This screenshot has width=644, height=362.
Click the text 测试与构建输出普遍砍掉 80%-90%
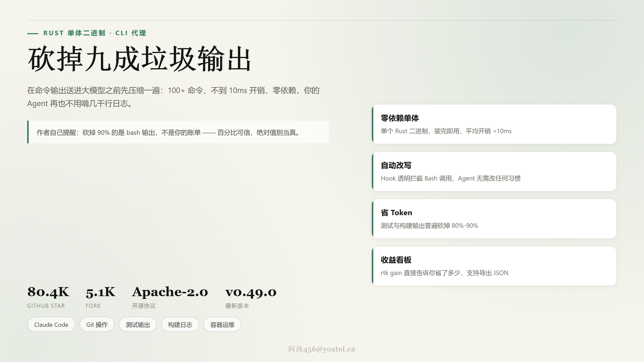429,225
